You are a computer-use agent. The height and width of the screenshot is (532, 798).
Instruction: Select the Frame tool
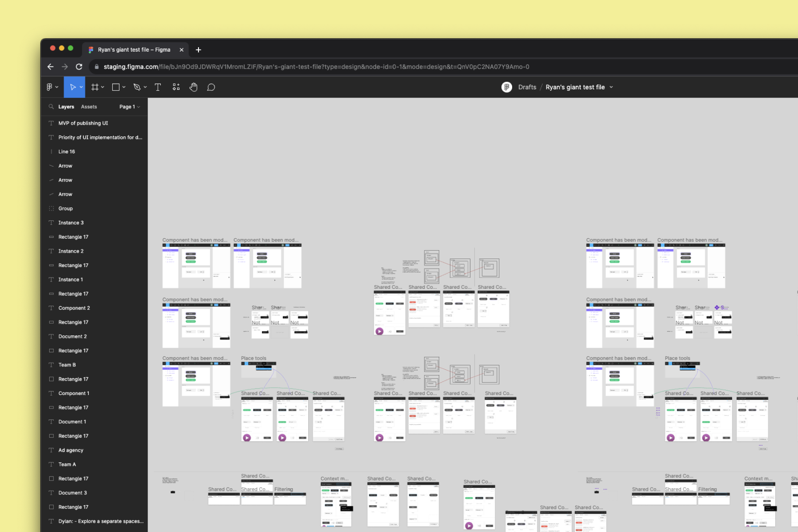click(95, 87)
